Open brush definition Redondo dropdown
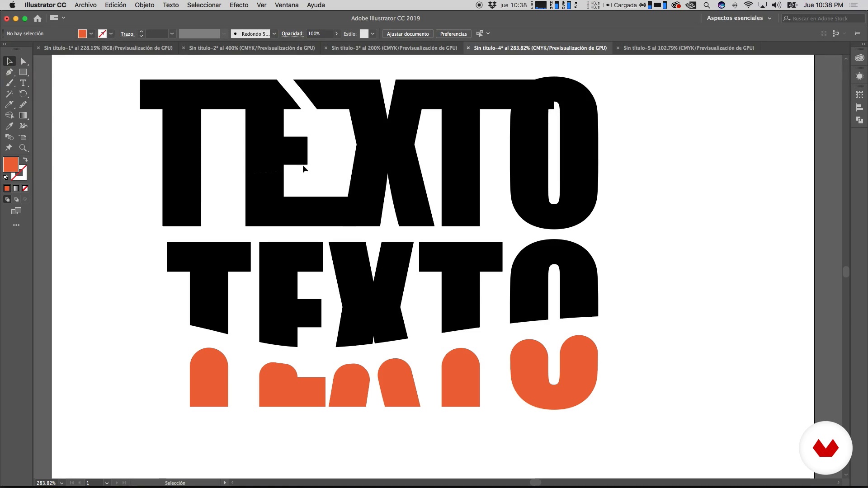This screenshot has width=868, height=488. [274, 34]
